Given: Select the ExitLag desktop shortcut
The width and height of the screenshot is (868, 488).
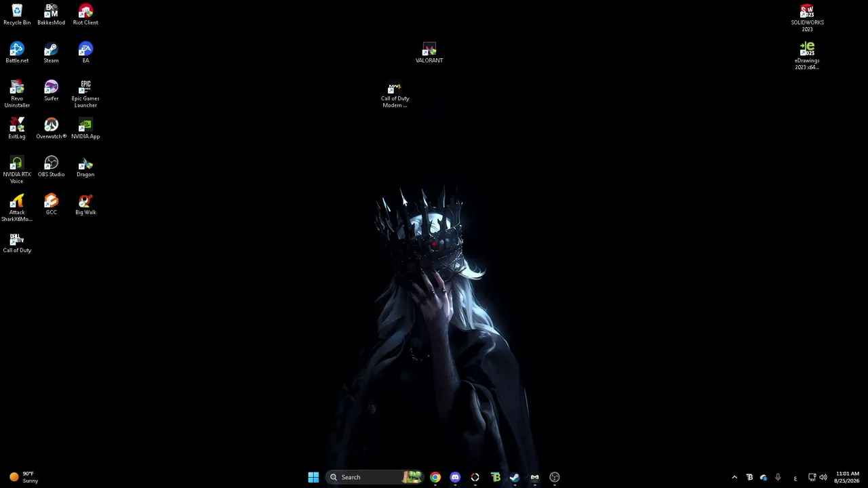Looking at the screenshot, I should coord(17,129).
